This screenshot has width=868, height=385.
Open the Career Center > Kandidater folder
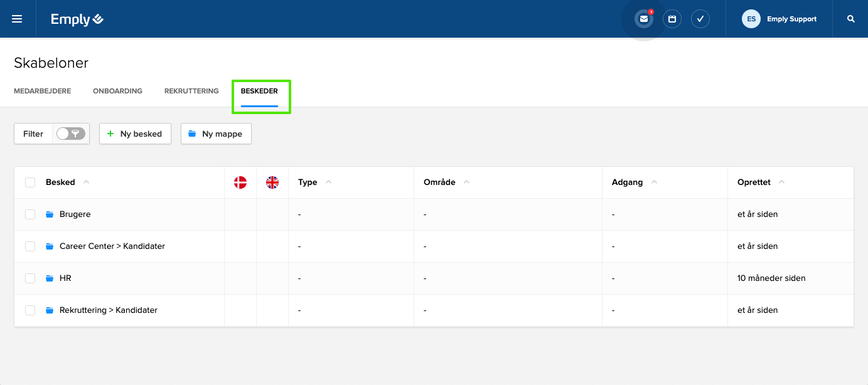pyautogui.click(x=112, y=246)
